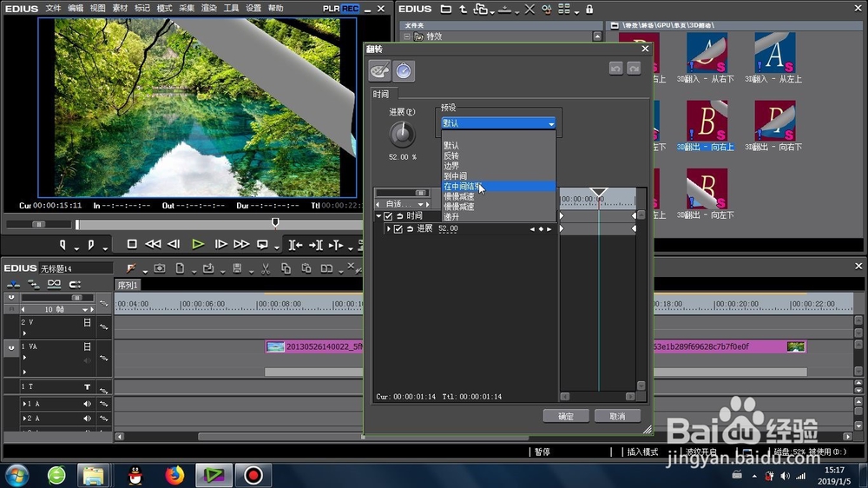The image size is (868, 488).
Task: Set the In point marker
Action: pos(62,244)
